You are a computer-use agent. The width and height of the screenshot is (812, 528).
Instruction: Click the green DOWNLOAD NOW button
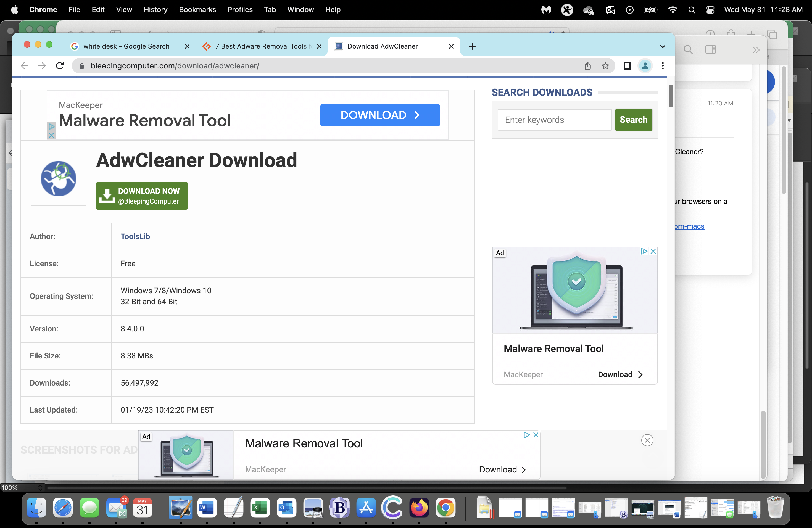tap(142, 196)
